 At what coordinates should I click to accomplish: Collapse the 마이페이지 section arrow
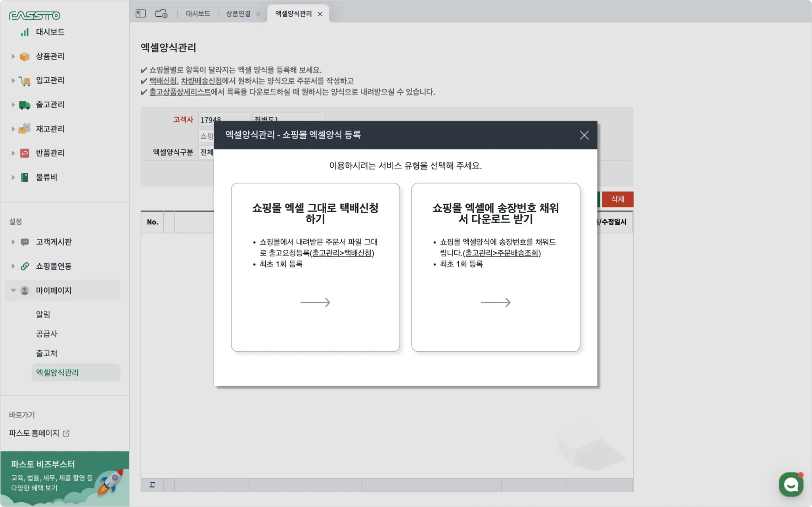13,290
